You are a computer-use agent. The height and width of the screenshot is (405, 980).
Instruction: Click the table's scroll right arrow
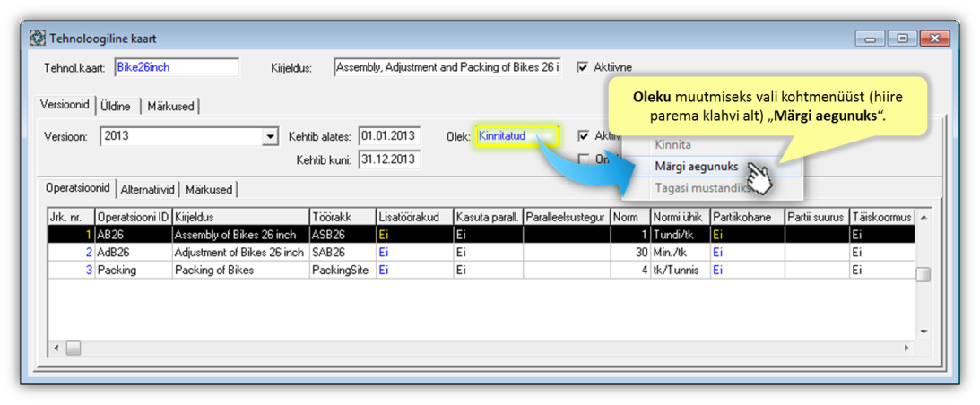[906, 348]
